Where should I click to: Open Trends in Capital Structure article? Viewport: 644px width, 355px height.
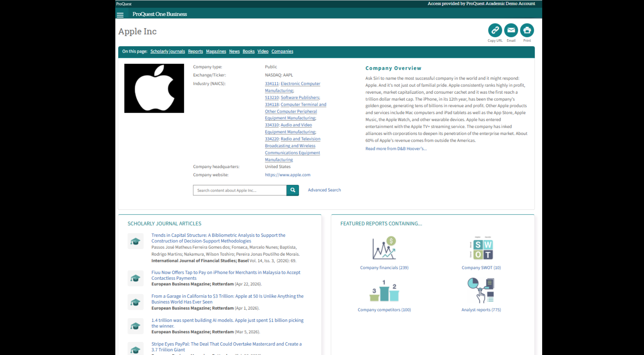(218, 238)
